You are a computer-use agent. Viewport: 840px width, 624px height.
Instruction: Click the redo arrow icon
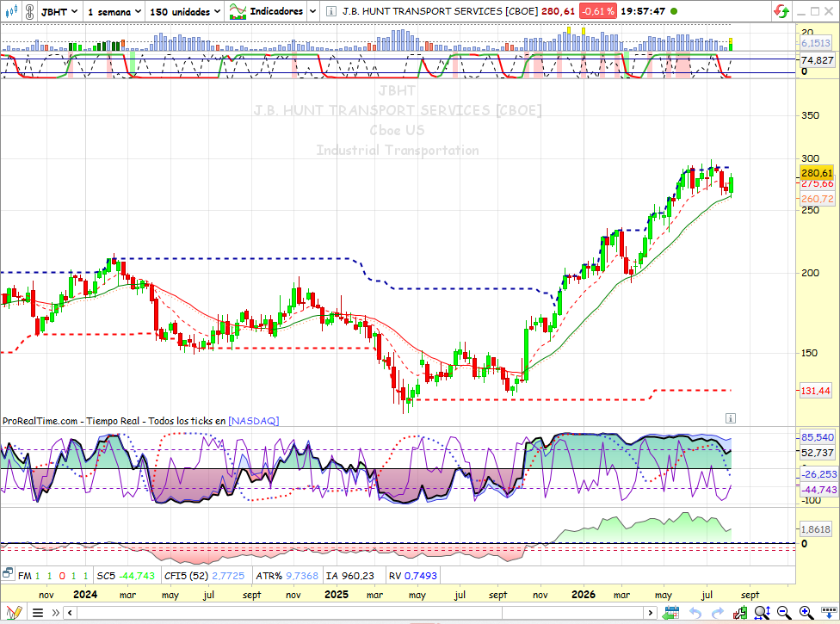(x=718, y=612)
